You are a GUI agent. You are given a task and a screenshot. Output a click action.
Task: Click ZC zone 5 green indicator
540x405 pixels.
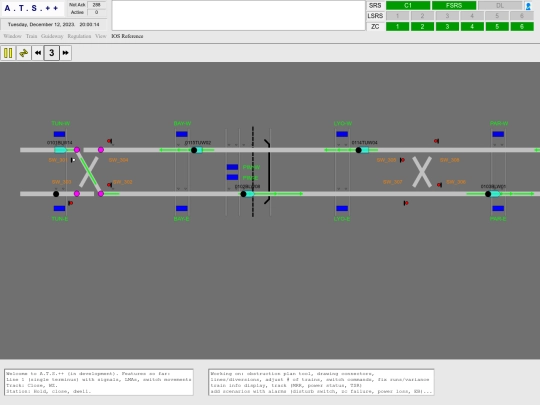click(497, 27)
